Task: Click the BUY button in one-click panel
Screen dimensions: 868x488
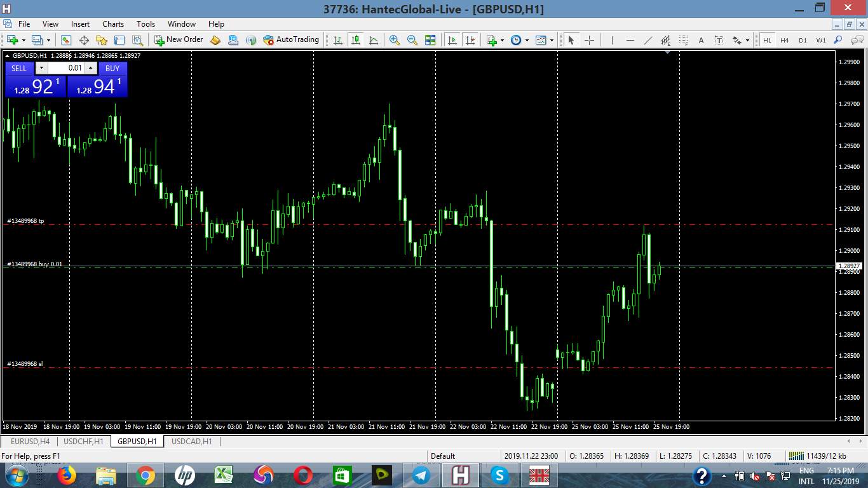Action: pyautogui.click(x=112, y=68)
